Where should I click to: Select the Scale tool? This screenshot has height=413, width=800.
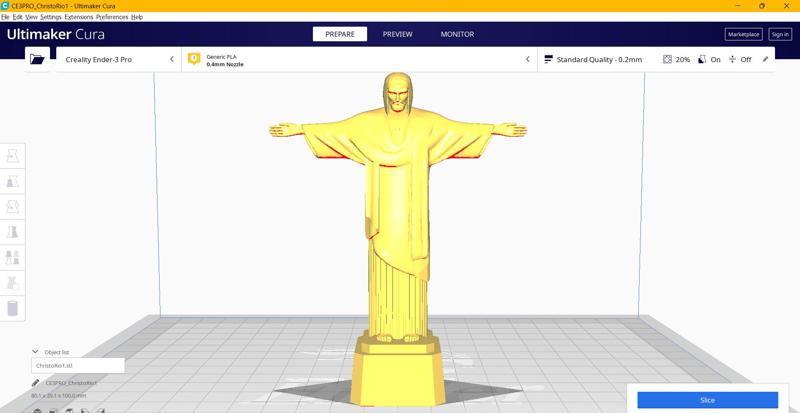pyautogui.click(x=12, y=181)
